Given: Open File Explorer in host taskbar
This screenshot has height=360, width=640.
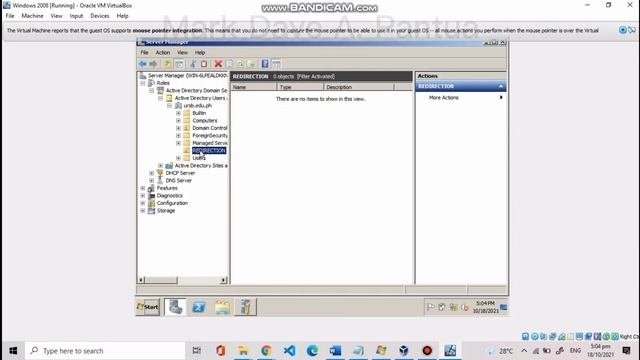Looking at the screenshot, I should tap(243, 351).
